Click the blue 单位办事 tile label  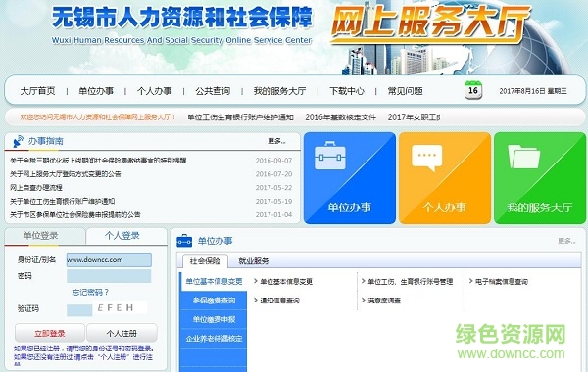(x=350, y=208)
